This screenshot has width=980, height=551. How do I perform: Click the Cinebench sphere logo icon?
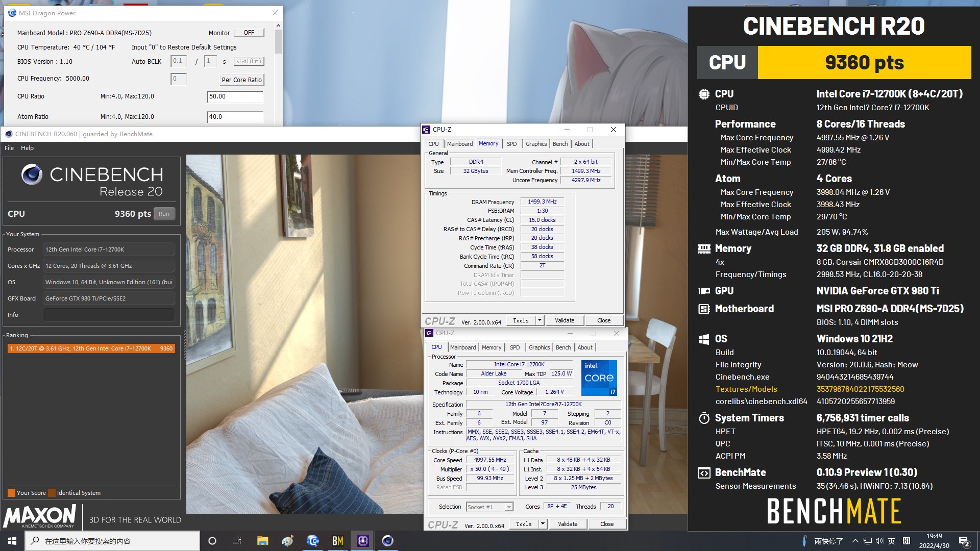pyautogui.click(x=32, y=174)
